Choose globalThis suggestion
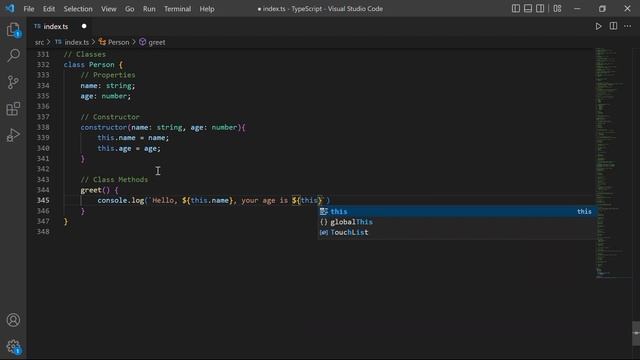This screenshot has width=640, height=360. [456, 222]
